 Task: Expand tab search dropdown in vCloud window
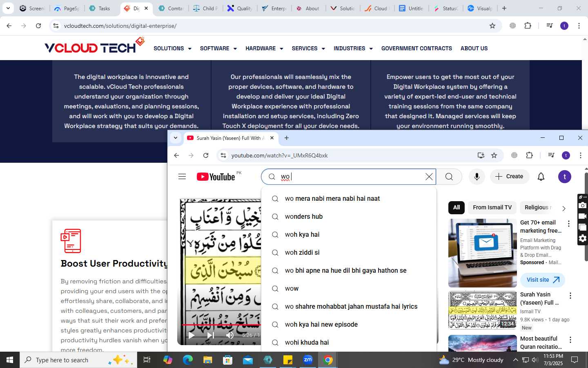(x=8, y=8)
